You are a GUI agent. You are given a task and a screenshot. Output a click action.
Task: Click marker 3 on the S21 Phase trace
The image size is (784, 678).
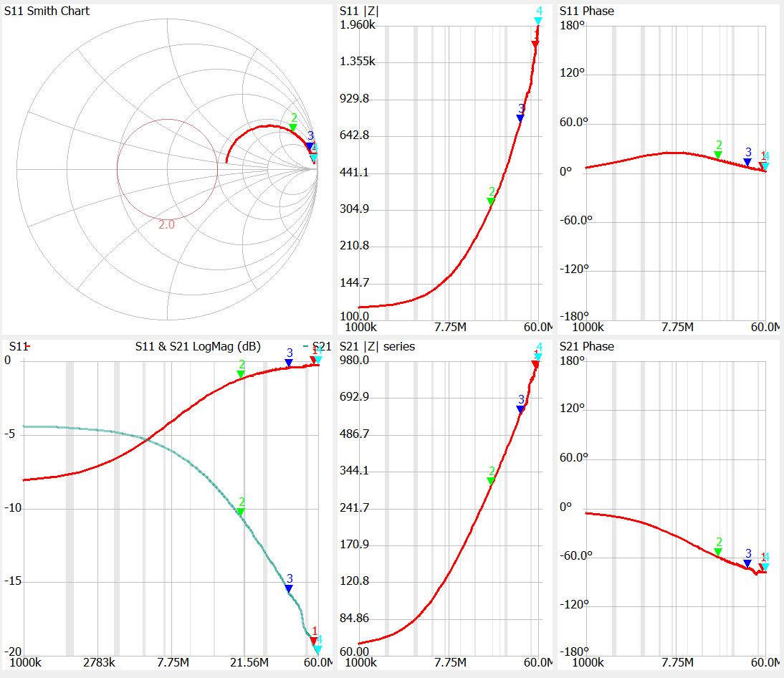click(x=747, y=563)
